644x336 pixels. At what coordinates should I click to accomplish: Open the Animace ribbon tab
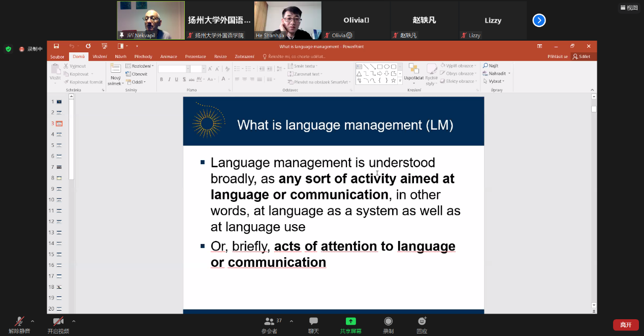point(169,56)
